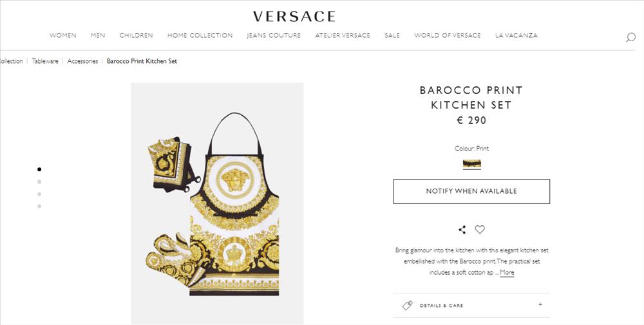The width and height of the screenshot is (644, 325).
Task: Go to Accessories breadcrumb link
Action: tap(82, 61)
